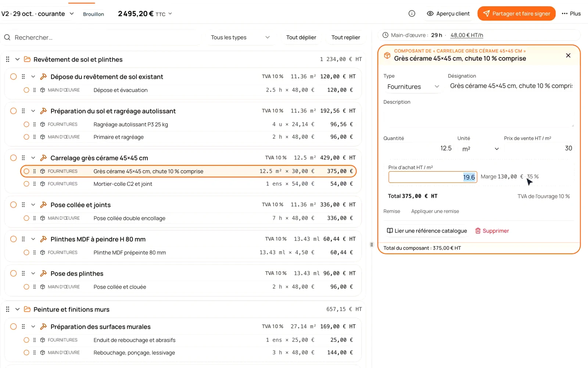
Task: Click Tout déplier button
Action: click(x=301, y=38)
